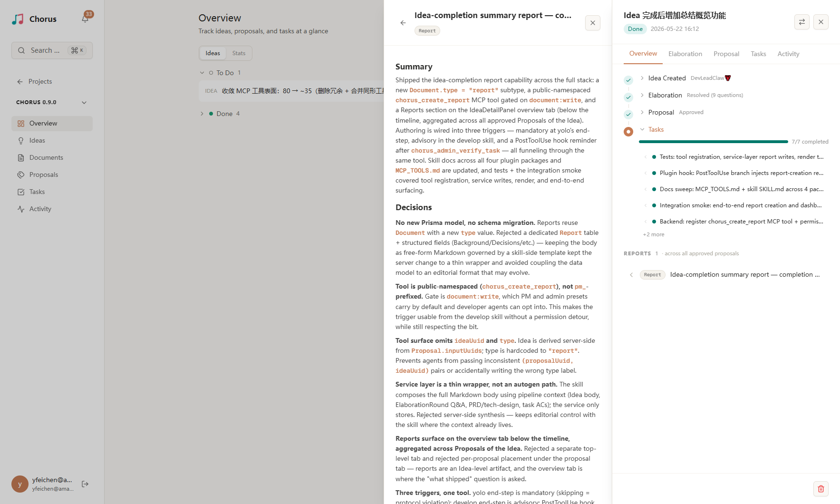Click the Proposals tag icon
This screenshot has width=840, height=504.
click(21, 175)
